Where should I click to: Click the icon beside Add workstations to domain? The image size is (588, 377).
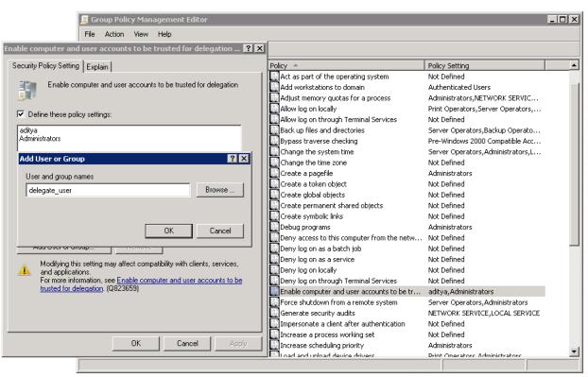[x=274, y=87]
